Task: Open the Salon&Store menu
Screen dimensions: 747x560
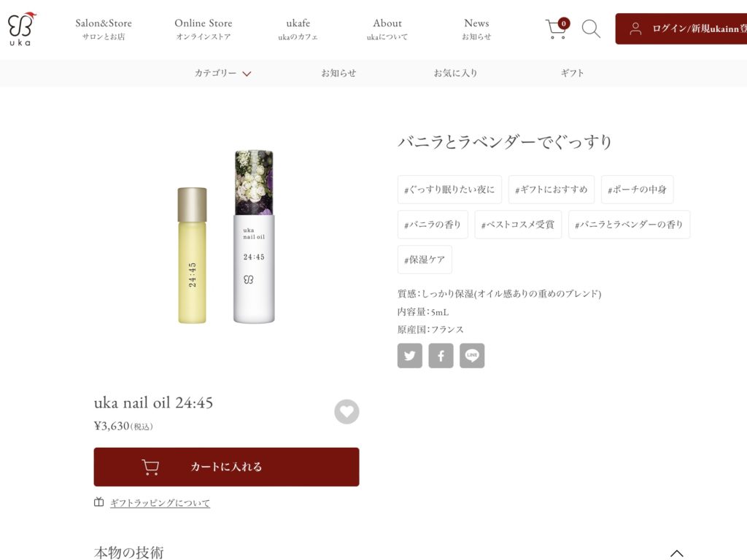Action: click(x=104, y=28)
